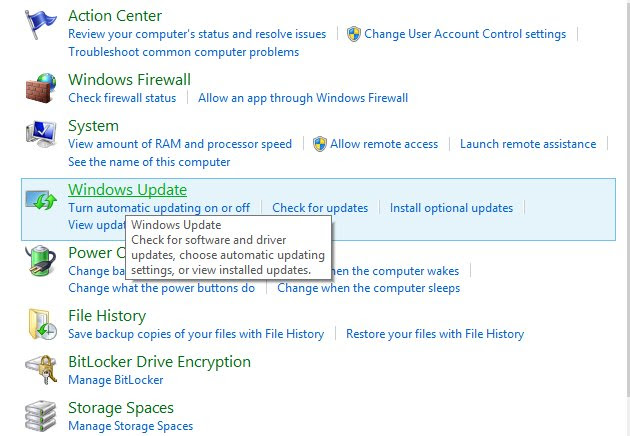Viewport: 630px width, 436px height.
Task: Click the BitLocker Drive Encryption key icon
Action: [x=40, y=370]
